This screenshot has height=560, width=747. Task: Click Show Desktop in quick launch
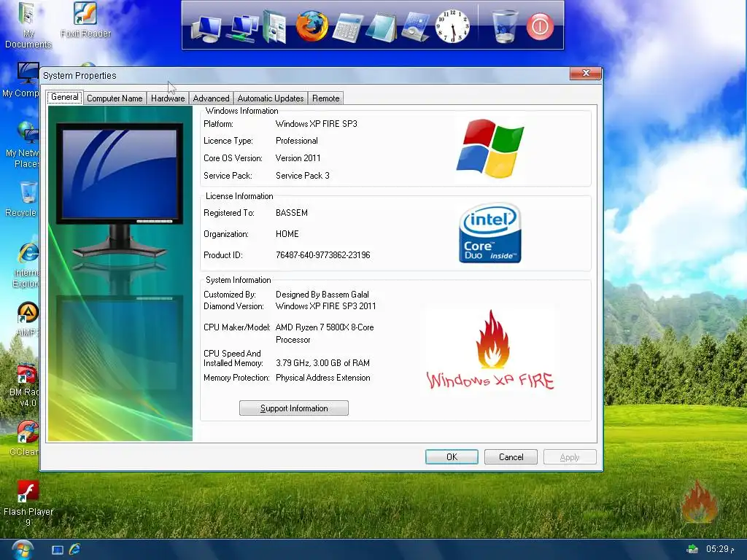[x=57, y=550]
